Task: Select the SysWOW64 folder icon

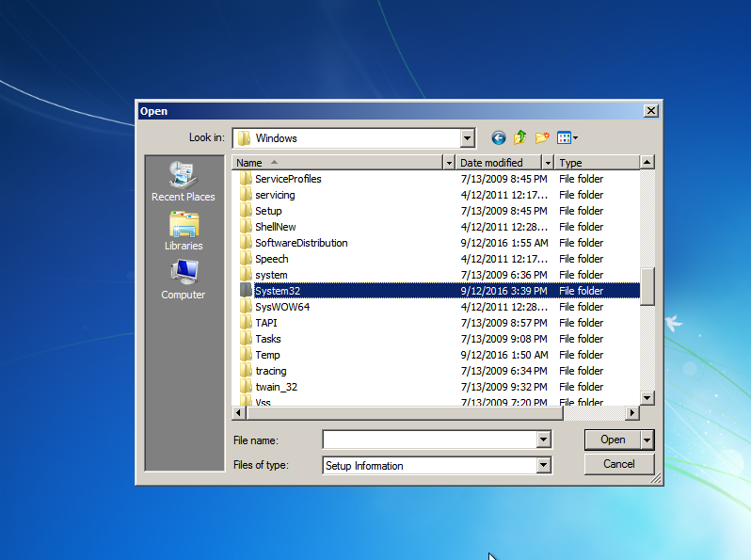Action: [246, 307]
